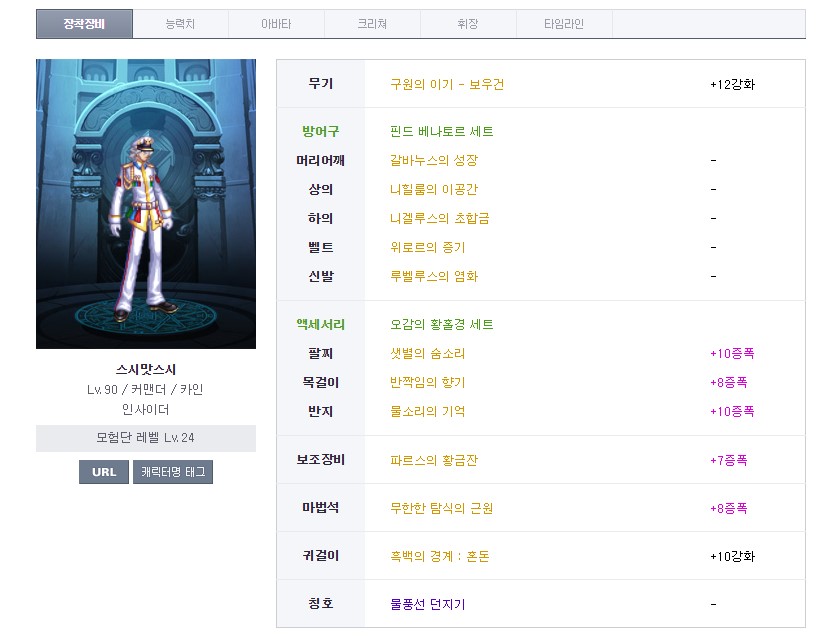Switch to the 능력치 tab
This screenshot has width=829, height=643.
(x=180, y=24)
